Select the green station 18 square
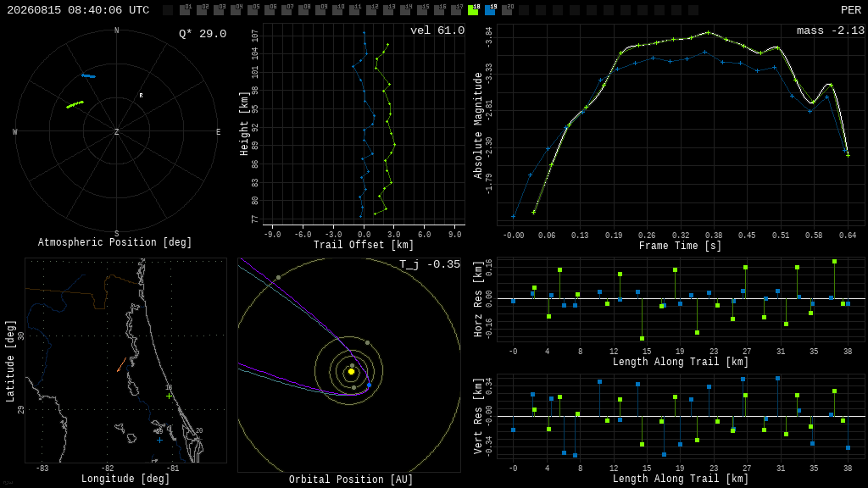Image resolution: width=868 pixels, height=488 pixels. coord(473,10)
